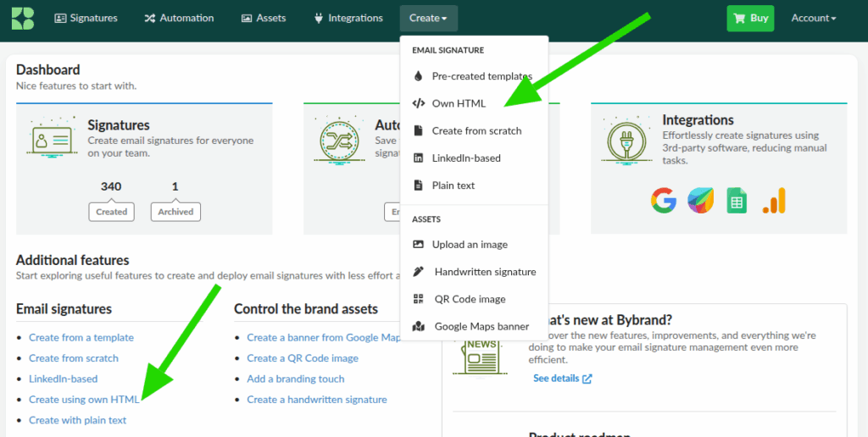Click the Google Analytics integration logo

(x=774, y=201)
